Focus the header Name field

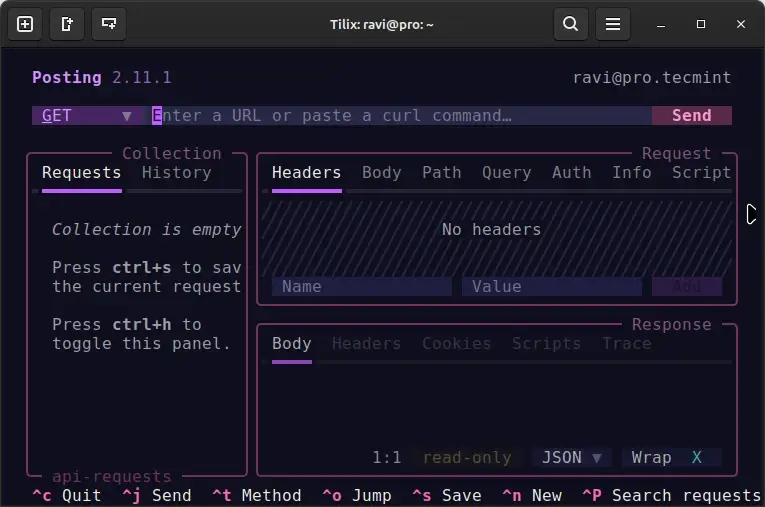[362, 286]
